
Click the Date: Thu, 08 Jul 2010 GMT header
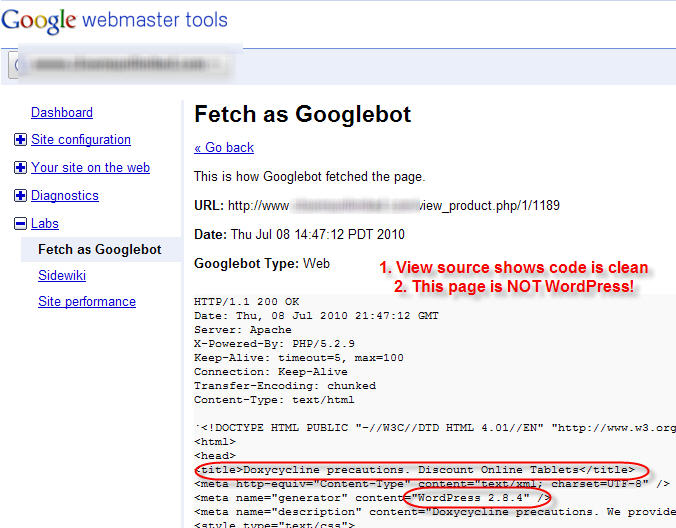316,316
